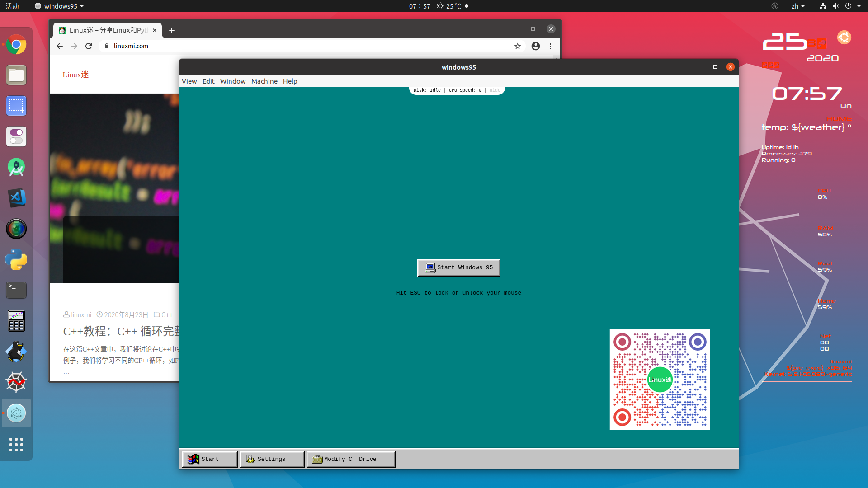Click the Windows 95 Start button
Image resolution: width=868 pixels, height=488 pixels.
pos(209,459)
